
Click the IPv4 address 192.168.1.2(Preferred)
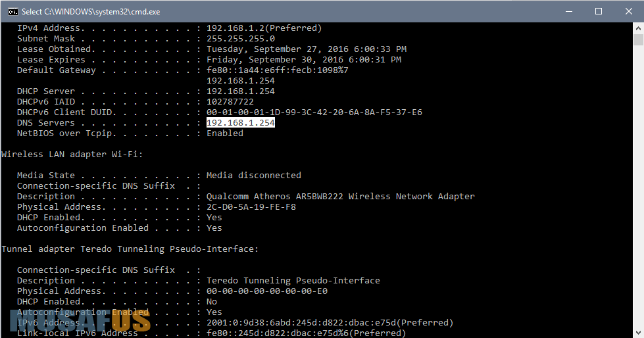click(264, 28)
